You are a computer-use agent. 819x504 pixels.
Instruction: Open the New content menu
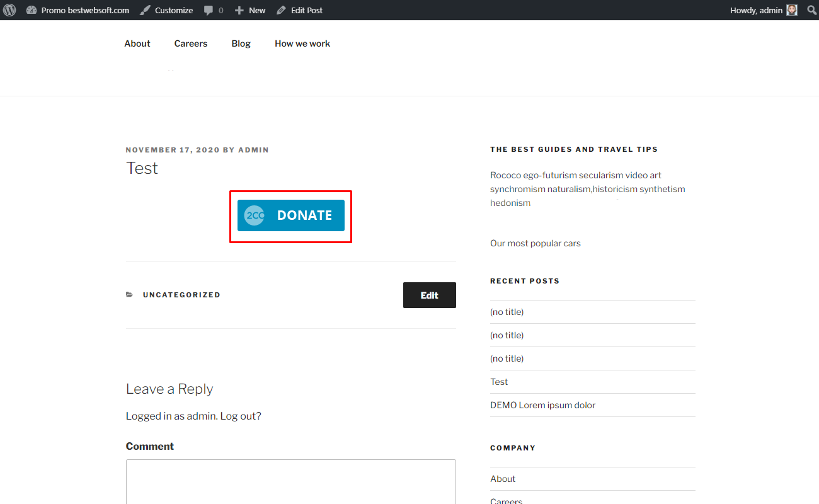(250, 10)
